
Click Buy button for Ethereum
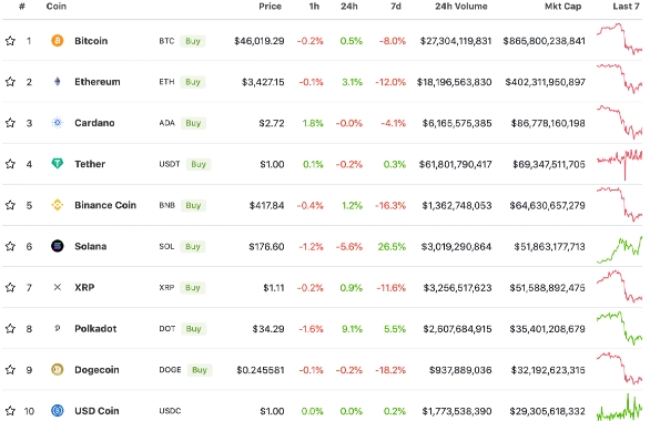tap(193, 82)
